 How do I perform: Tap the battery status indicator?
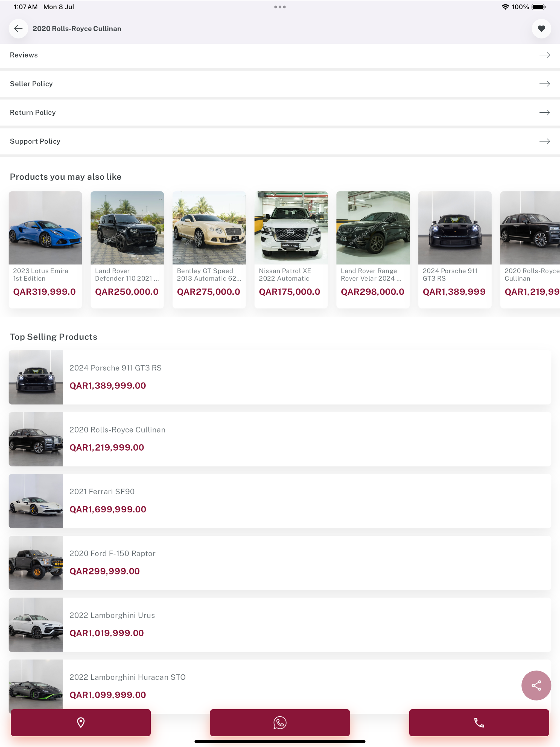538,7
